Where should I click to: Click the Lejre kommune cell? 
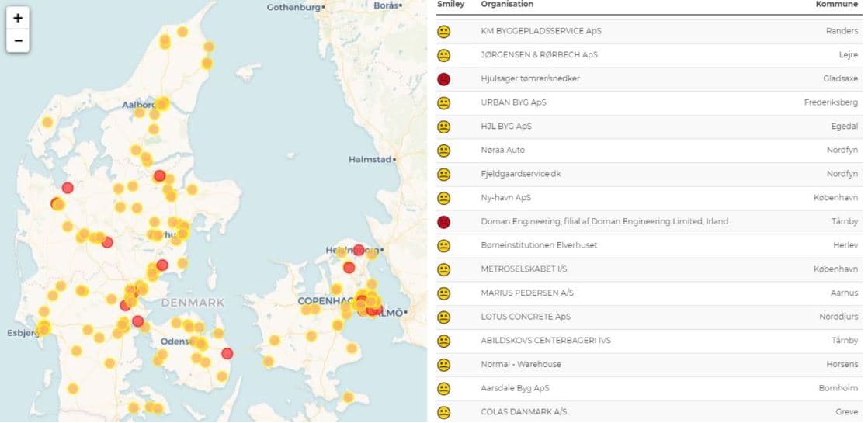[x=849, y=55]
